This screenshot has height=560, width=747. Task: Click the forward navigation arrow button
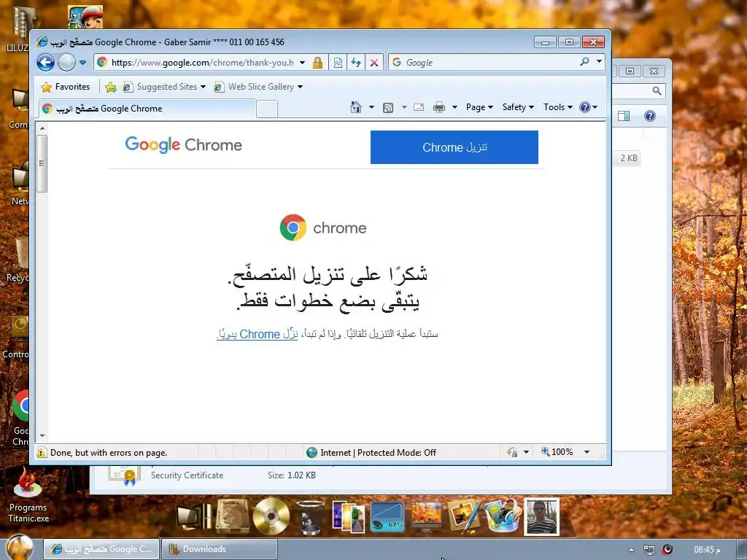(66, 63)
